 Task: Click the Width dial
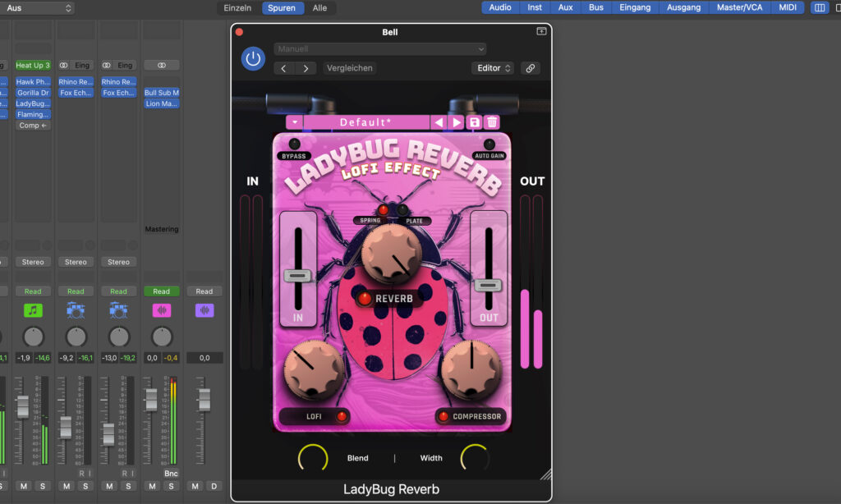[x=476, y=458]
